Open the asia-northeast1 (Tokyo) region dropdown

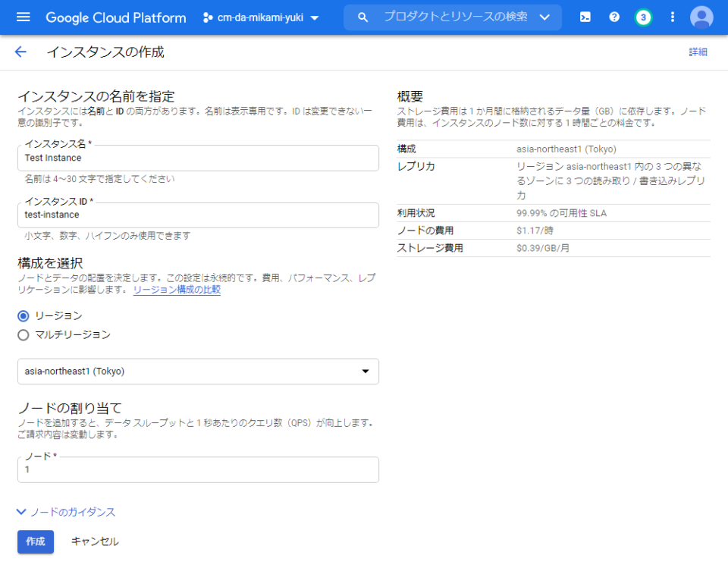[198, 371]
